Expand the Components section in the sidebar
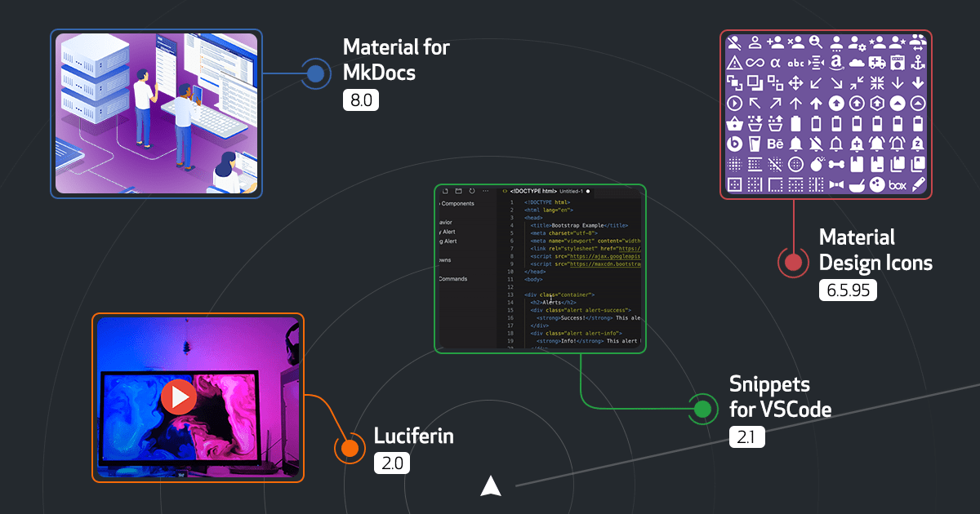Image resolution: width=980 pixels, height=514 pixels. point(457,204)
